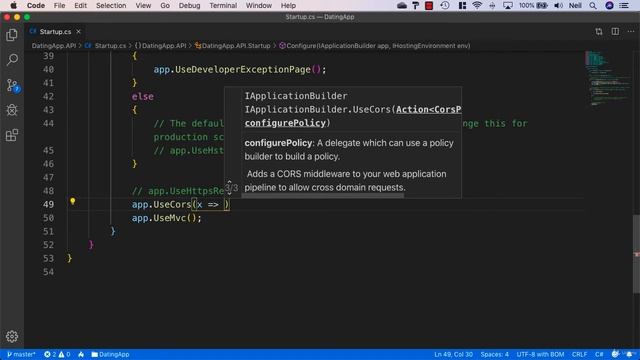The height and width of the screenshot is (360, 640).
Task: Open the Siri icon in menu bar
Action: click(x=609, y=5)
